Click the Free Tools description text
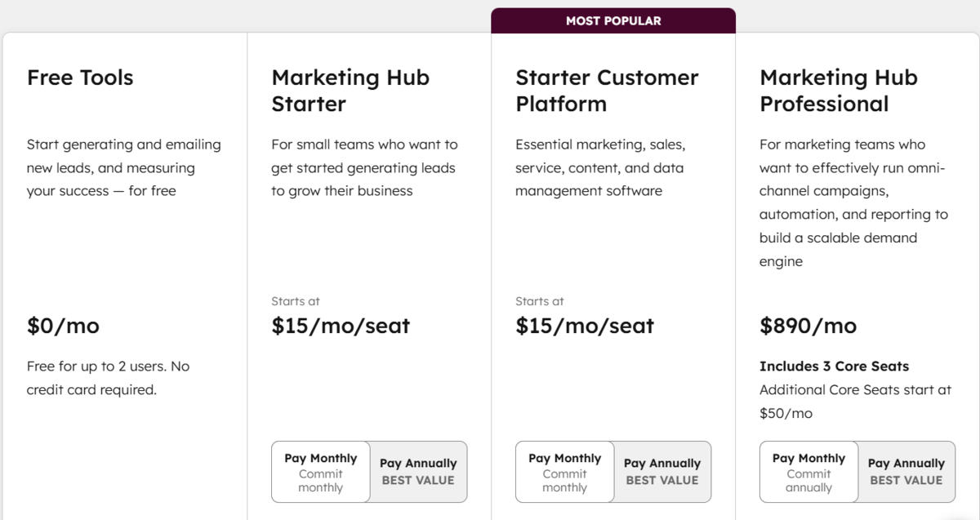This screenshot has width=980, height=520. tap(123, 167)
